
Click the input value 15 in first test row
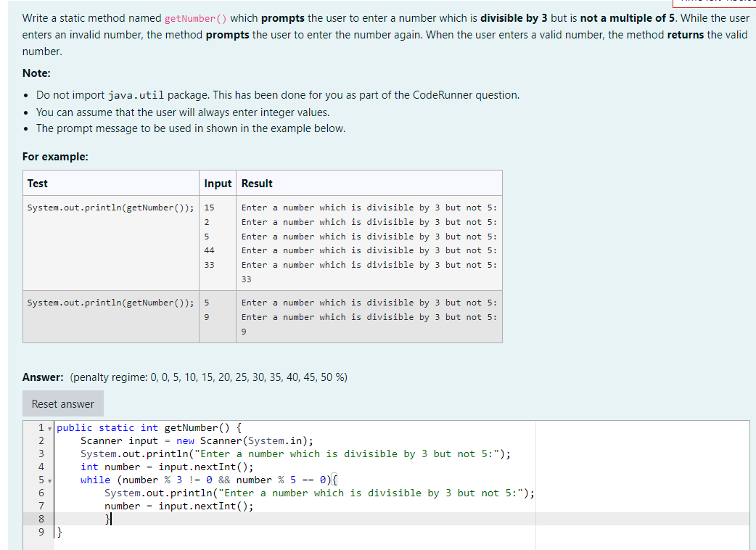209,208
